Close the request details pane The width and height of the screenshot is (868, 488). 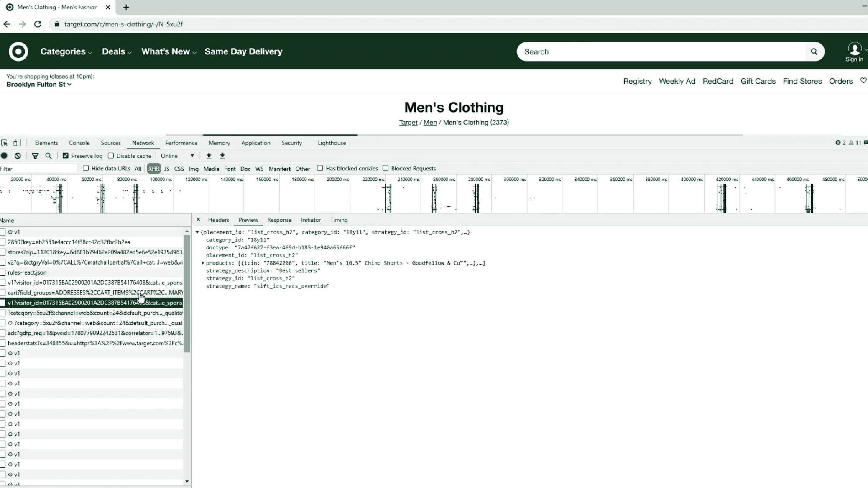[198, 220]
